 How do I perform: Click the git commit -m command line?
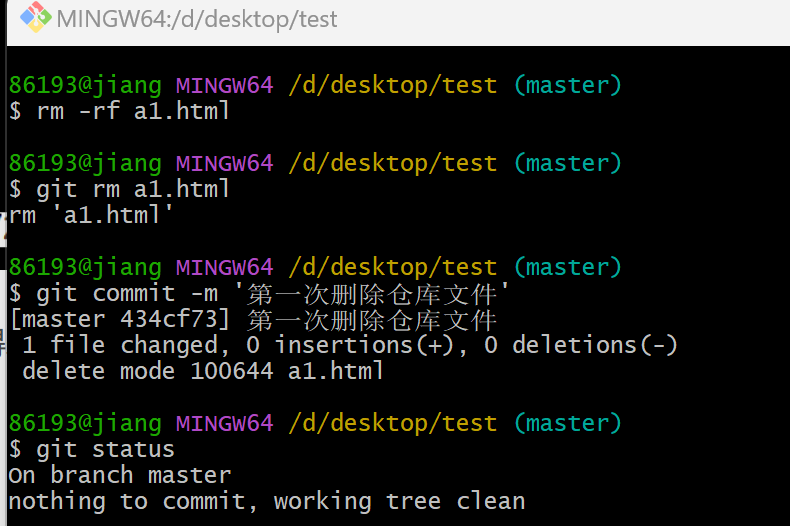point(259,293)
